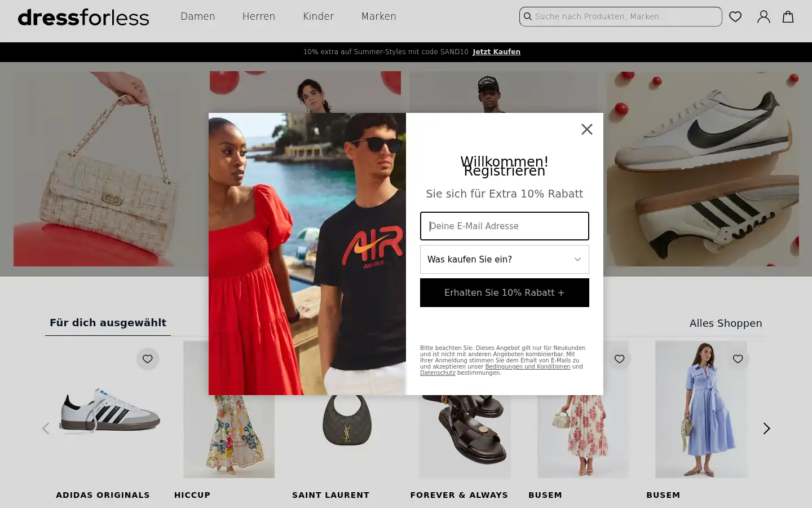Expand the 'Was kaufen Sie ein?' dropdown
Viewport: 812px width, 508px height.
click(x=505, y=259)
